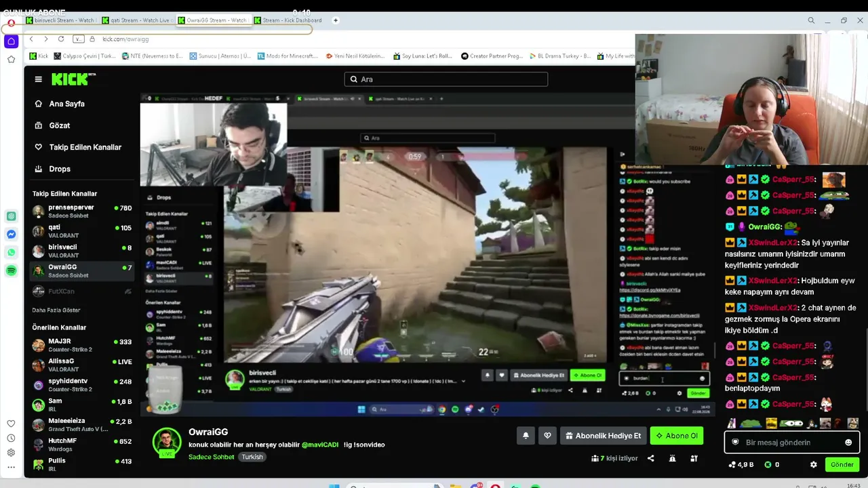Image resolution: width=868 pixels, height=488 pixels.
Task: Click the Turkish language tag
Action: coord(252,457)
